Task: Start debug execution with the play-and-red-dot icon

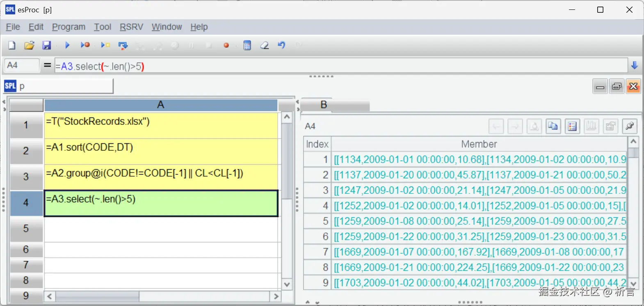Action: 85,45
